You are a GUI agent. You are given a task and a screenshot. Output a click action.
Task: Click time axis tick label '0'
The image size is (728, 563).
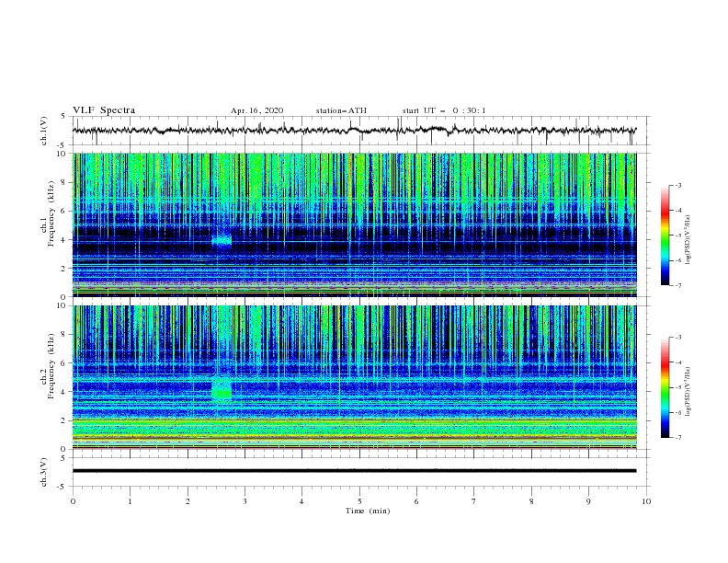tap(73, 501)
